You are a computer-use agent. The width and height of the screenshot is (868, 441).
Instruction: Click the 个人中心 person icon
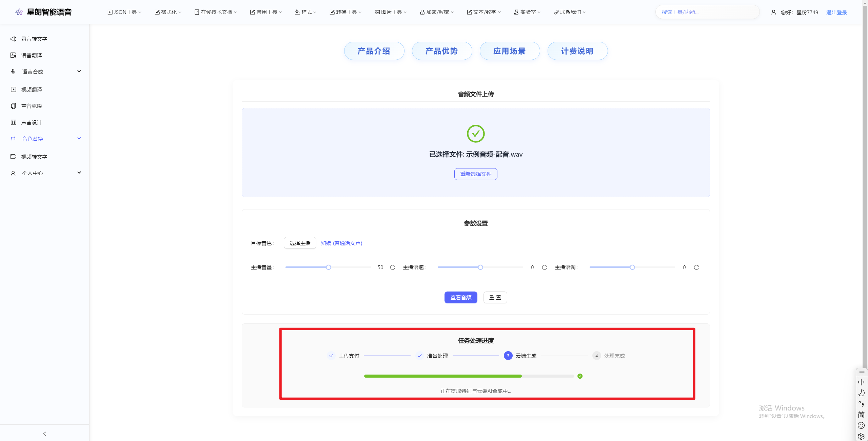point(13,173)
